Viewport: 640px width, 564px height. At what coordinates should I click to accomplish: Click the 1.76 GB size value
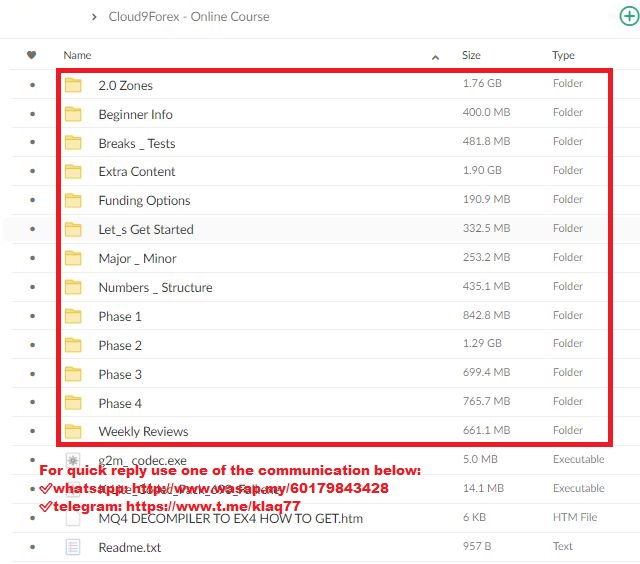click(482, 83)
